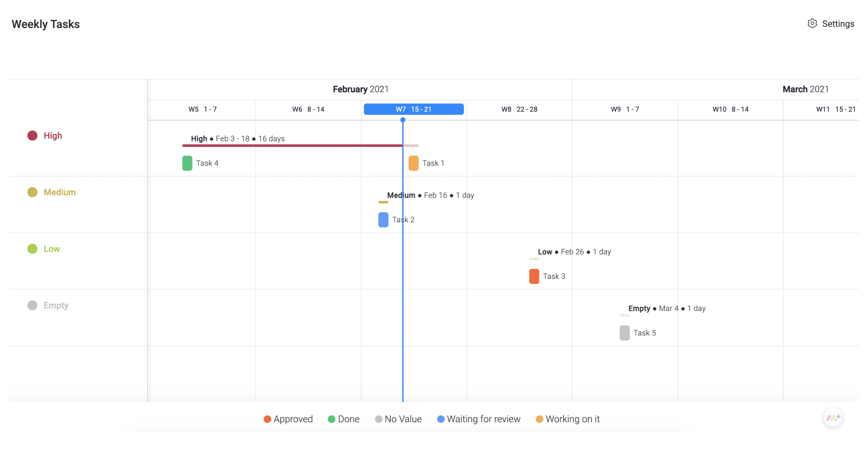Toggle the Waiting for review legend filter
Image resolution: width=868 pixels, height=475 pixels.
[478, 419]
